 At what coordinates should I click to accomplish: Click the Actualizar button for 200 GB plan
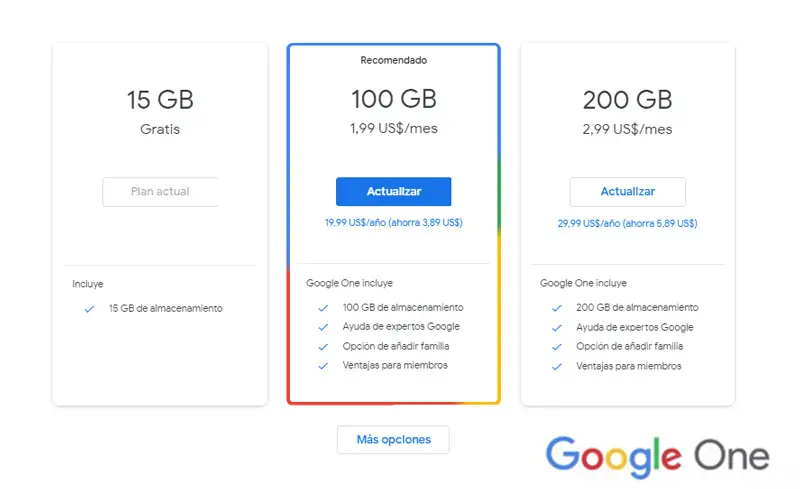(x=627, y=191)
